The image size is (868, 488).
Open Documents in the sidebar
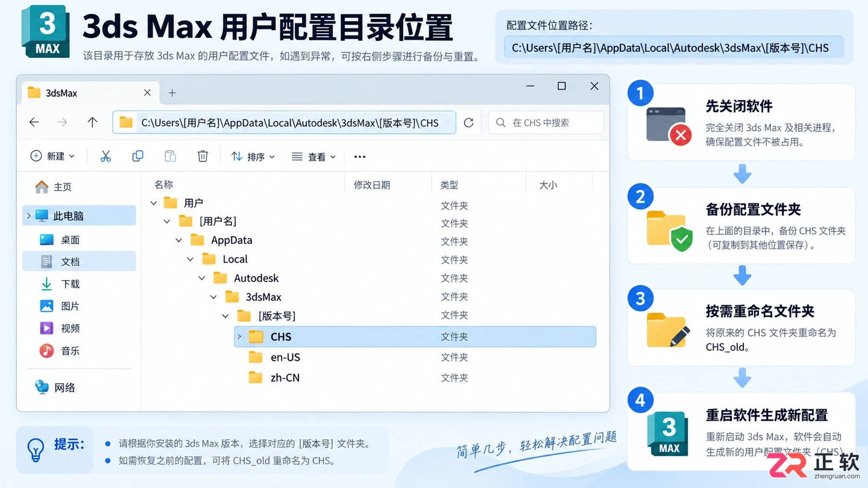click(79, 261)
